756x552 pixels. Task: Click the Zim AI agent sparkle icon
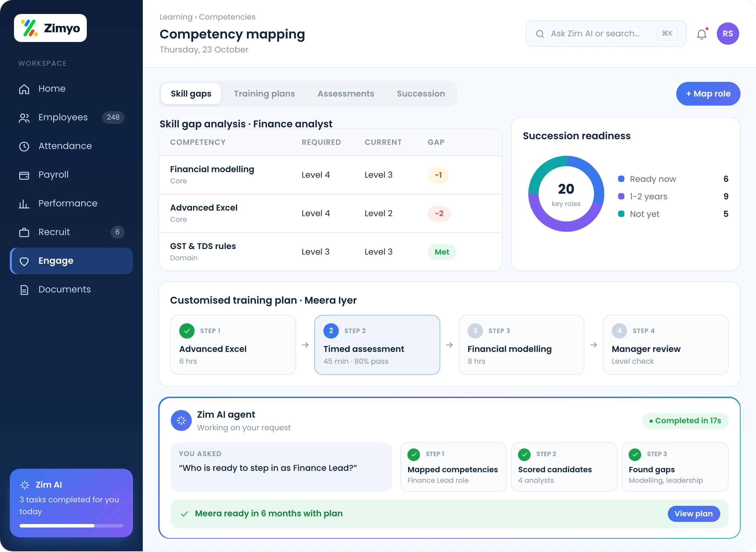coord(181,420)
